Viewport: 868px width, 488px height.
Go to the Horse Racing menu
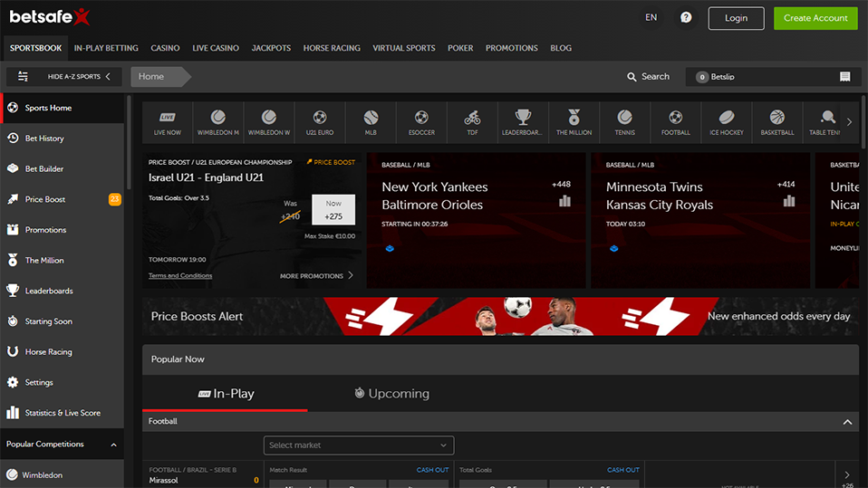(x=332, y=48)
